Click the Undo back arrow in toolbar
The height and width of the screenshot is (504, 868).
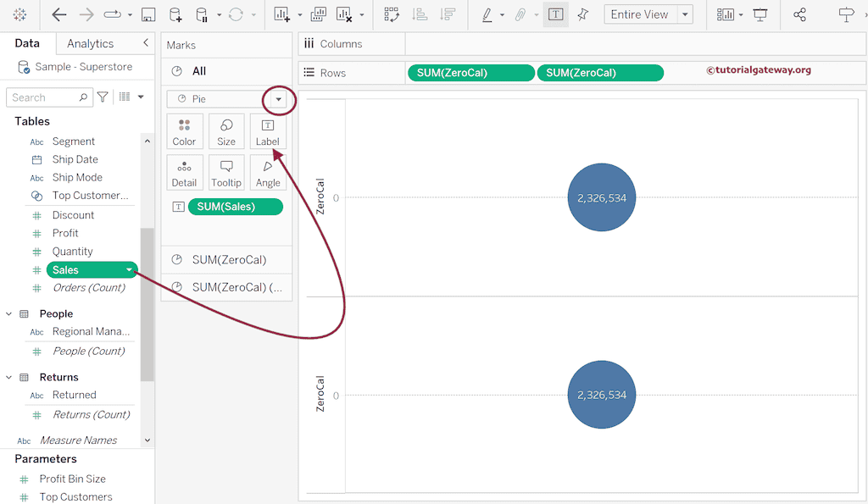[x=59, y=14]
